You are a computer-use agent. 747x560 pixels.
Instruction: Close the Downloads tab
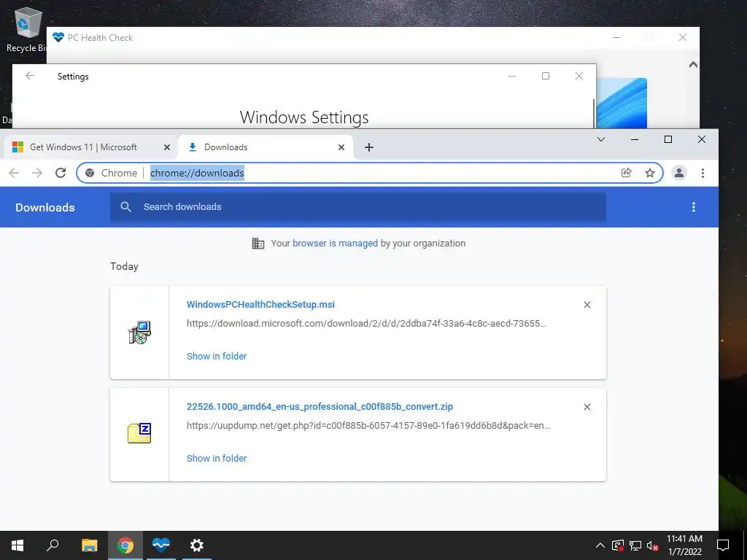coord(341,147)
